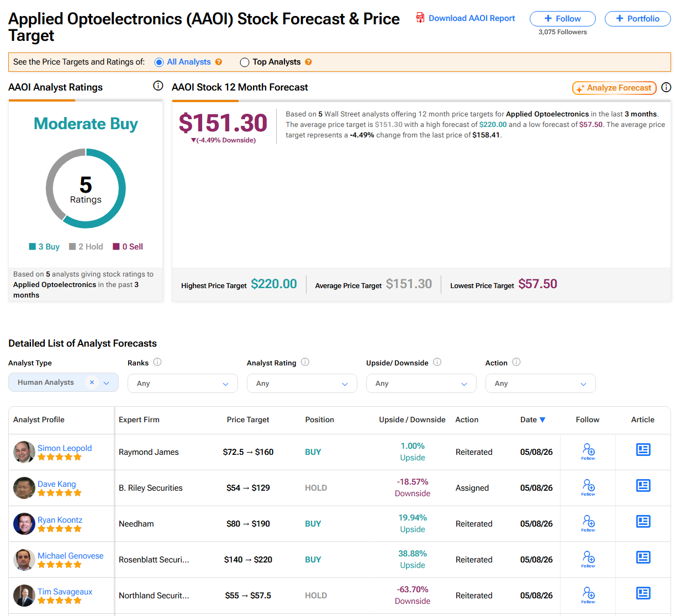Click the help icon next to Top Analysts
The width and height of the screenshot is (676, 616).
coord(308,62)
